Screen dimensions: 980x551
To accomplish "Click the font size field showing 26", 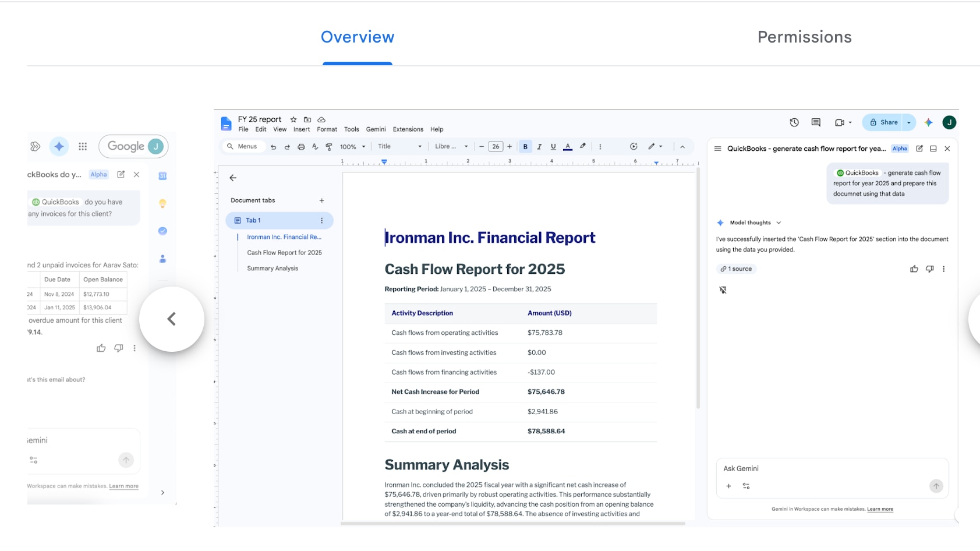I will pos(496,147).
